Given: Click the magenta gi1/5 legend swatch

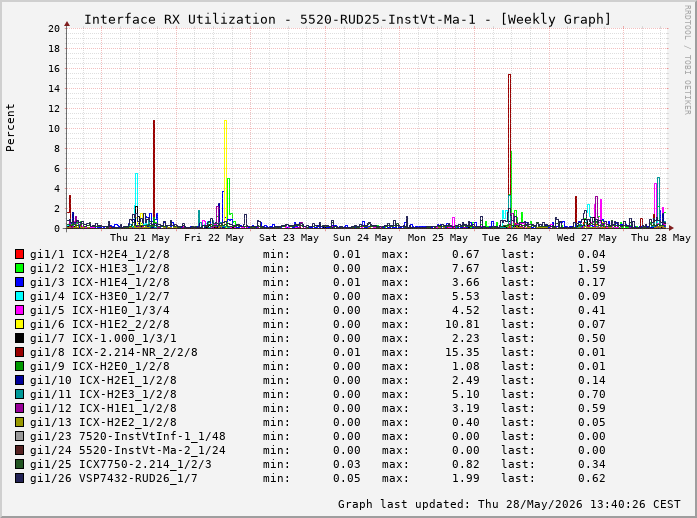Looking at the screenshot, I should tap(20, 310).
